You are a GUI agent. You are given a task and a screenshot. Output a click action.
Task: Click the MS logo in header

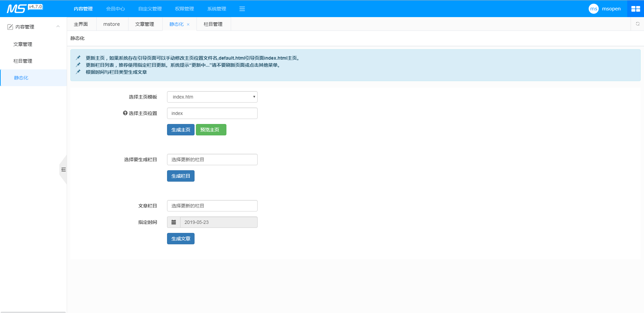coord(16,8)
